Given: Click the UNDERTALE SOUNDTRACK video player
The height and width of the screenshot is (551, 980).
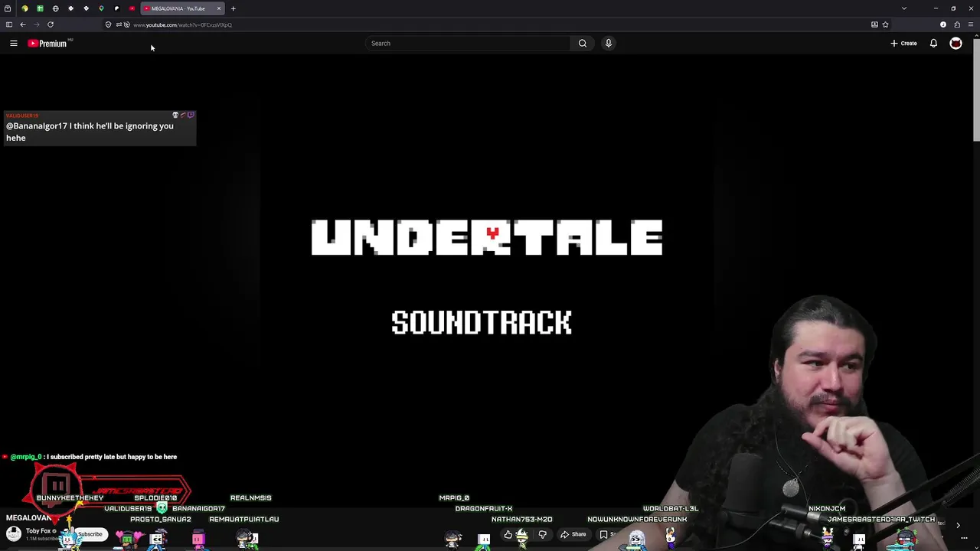Looking at the screenshot, I should pos(487,279).
